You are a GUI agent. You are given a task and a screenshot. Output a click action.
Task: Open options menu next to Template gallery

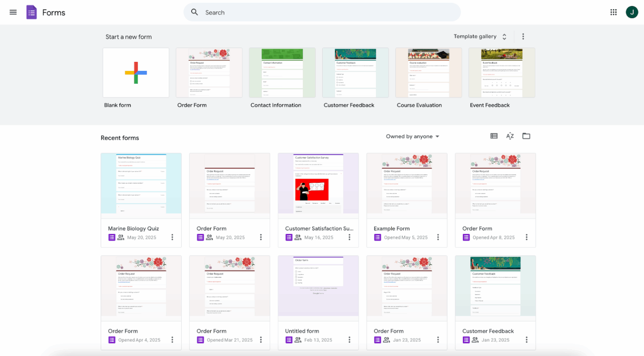pos(523,36)
